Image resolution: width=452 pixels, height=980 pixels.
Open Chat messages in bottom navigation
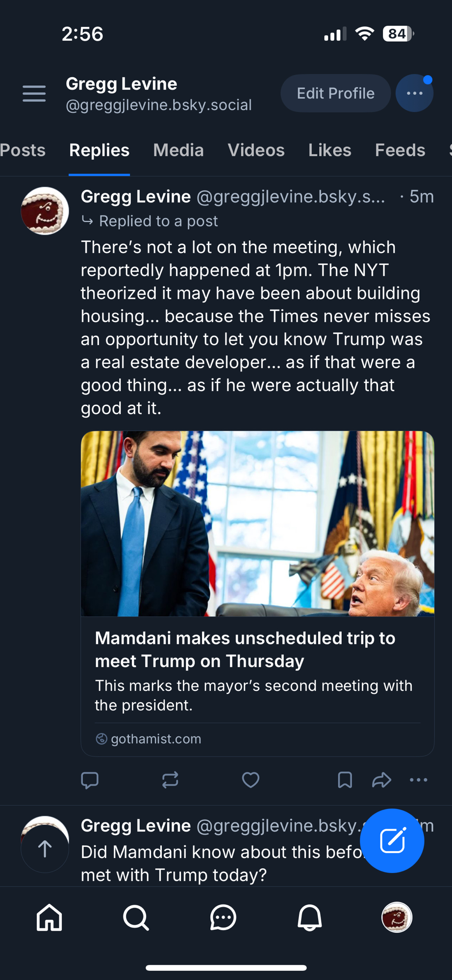coord(223,917)
